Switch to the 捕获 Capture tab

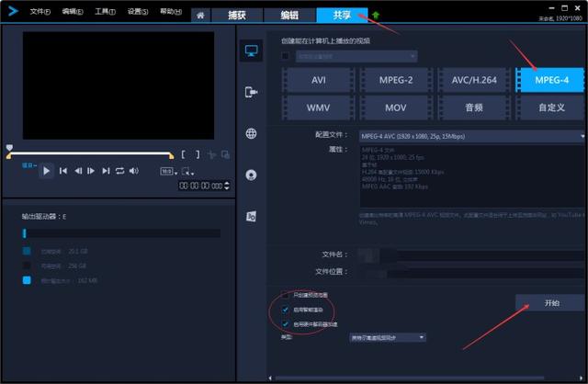pyautogui.click(x=237, y=16)
